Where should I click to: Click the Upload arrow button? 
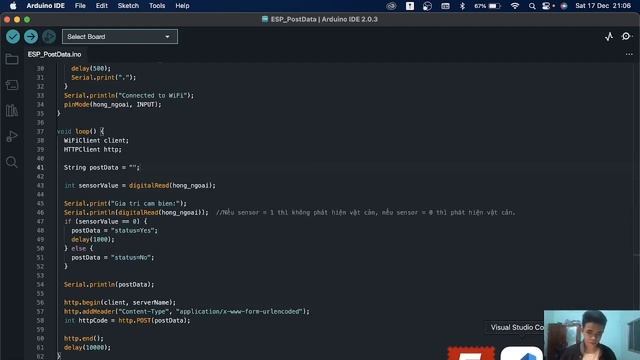[x=31, y=37]
